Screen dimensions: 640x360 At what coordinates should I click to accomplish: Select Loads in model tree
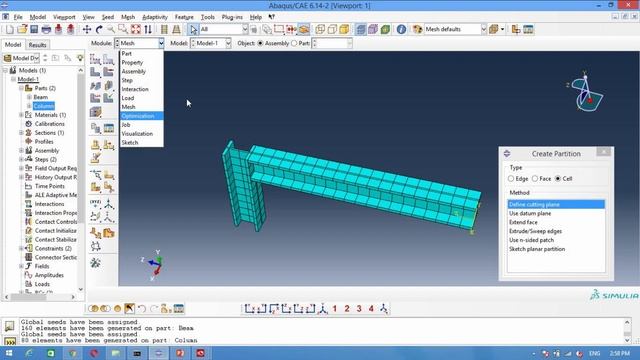coord(42,284)
